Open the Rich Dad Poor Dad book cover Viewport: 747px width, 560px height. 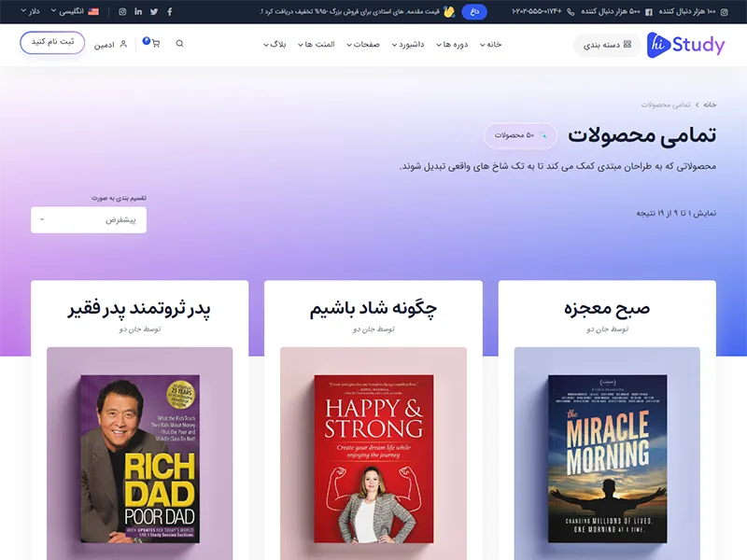click(x=140, y=458)
